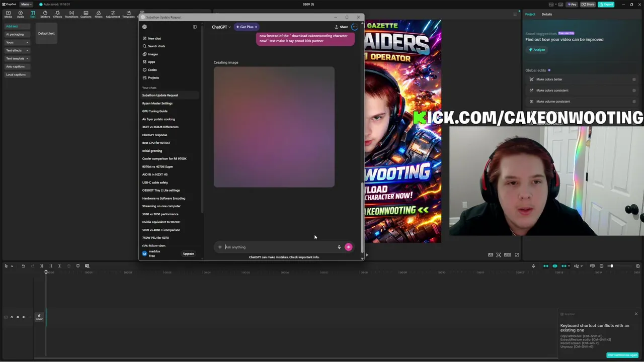Image resolution: width=644 pixels, height=362 pixels.
Task: Open ChatGPT more options ellipsis button
Action: [x=355, y=27]
